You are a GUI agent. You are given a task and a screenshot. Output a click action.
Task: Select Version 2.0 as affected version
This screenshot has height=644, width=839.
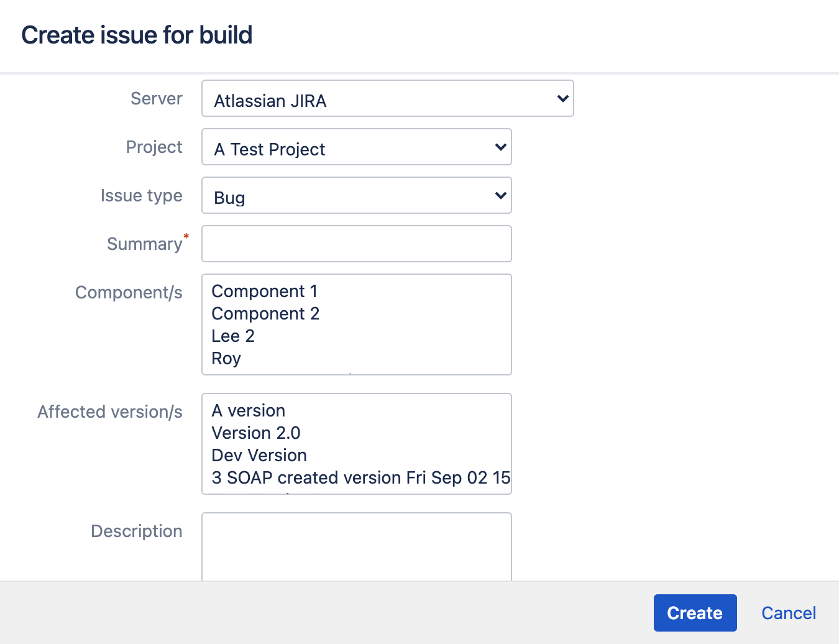pos(256,433)
